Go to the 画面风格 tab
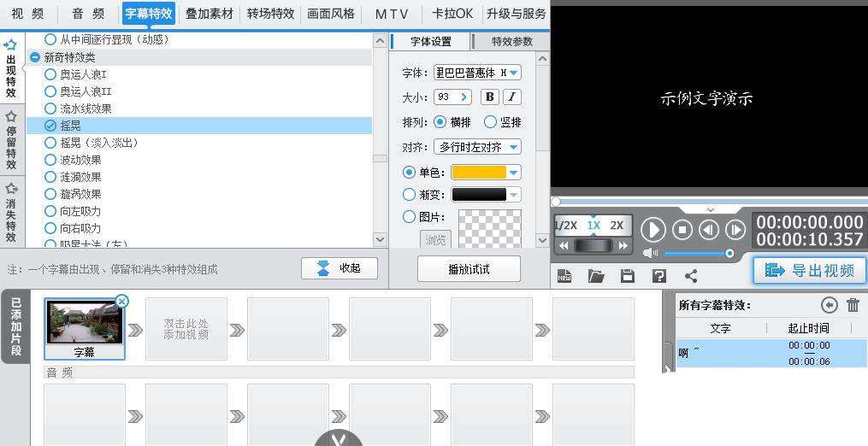This screenshot has width=868, height=446. [331, 14]
